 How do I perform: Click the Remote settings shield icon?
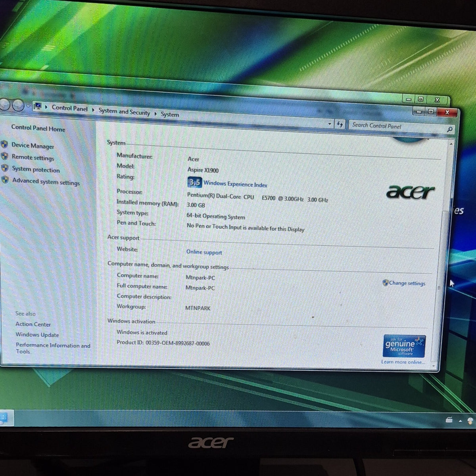click(5, 156)
